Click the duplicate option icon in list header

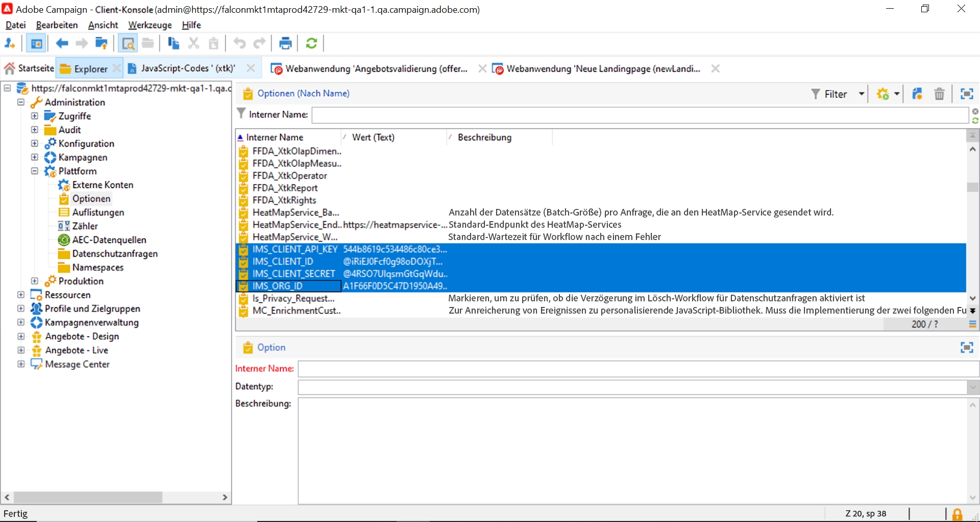pyautogui.click(x=917, y=94)
